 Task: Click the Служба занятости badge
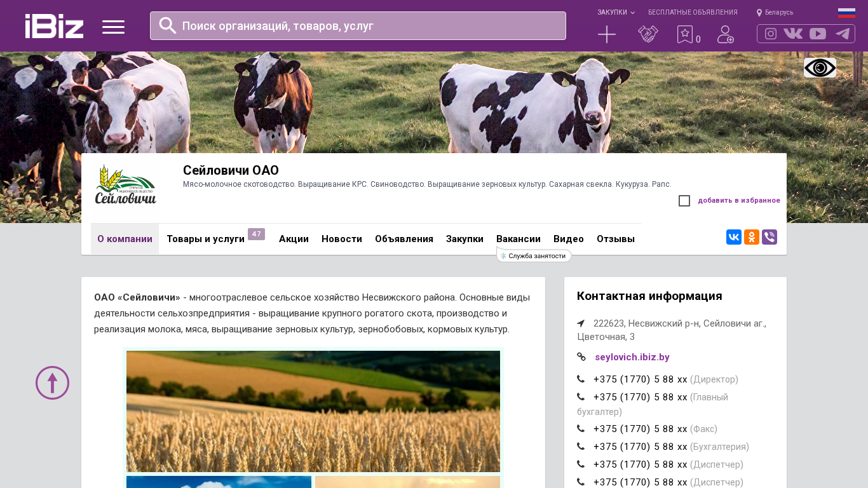pos(534,255)
